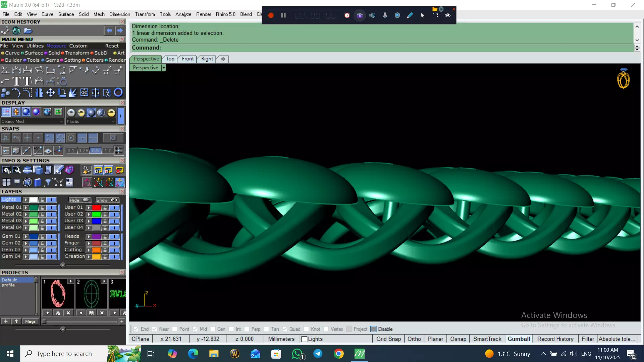Enable the Point osnap checkbox

174,329
